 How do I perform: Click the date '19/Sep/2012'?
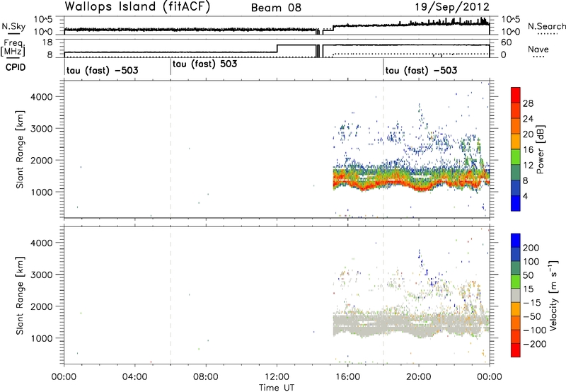[x=452, y=7]
